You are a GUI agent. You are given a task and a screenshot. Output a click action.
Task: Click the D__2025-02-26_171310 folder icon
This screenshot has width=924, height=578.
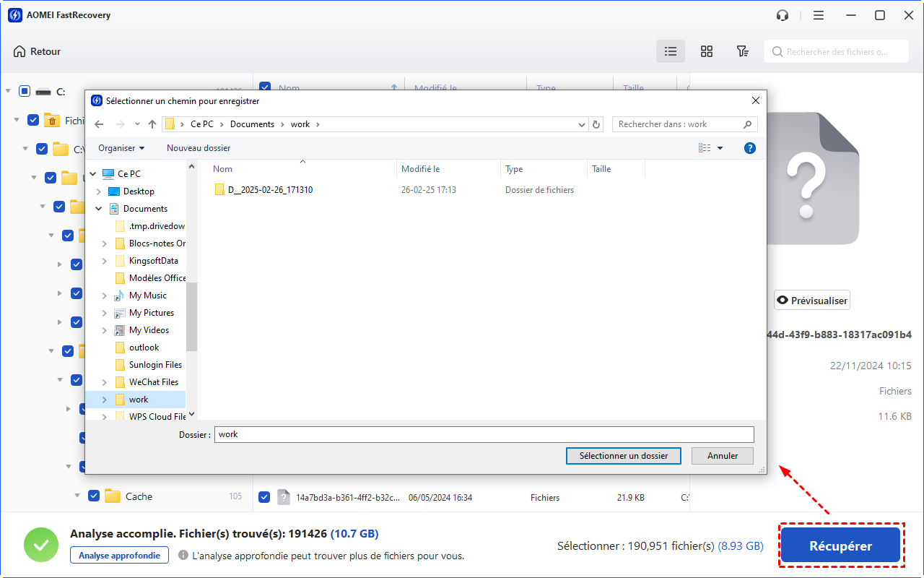pyautogui.click(x=220, y=190)
